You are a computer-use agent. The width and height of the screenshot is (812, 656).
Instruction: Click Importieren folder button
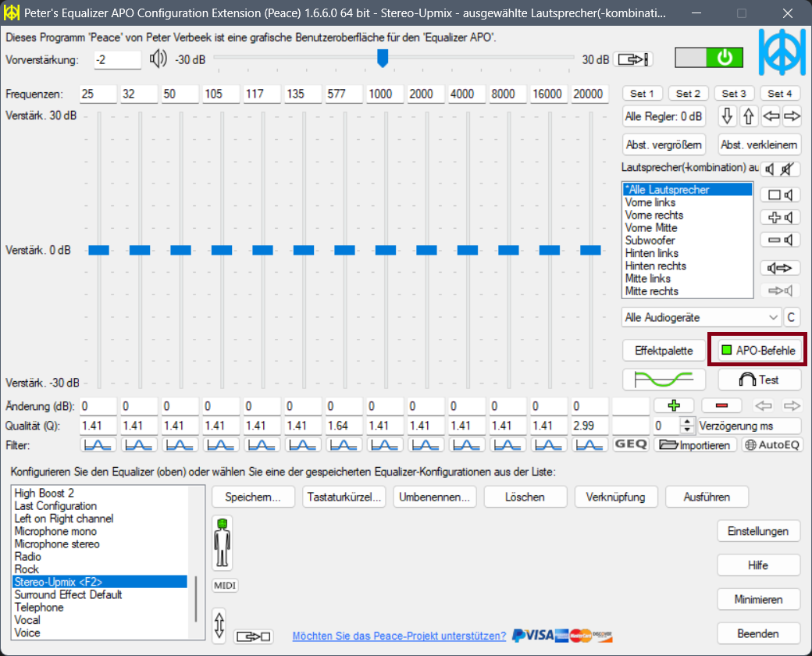coord(694,445)
